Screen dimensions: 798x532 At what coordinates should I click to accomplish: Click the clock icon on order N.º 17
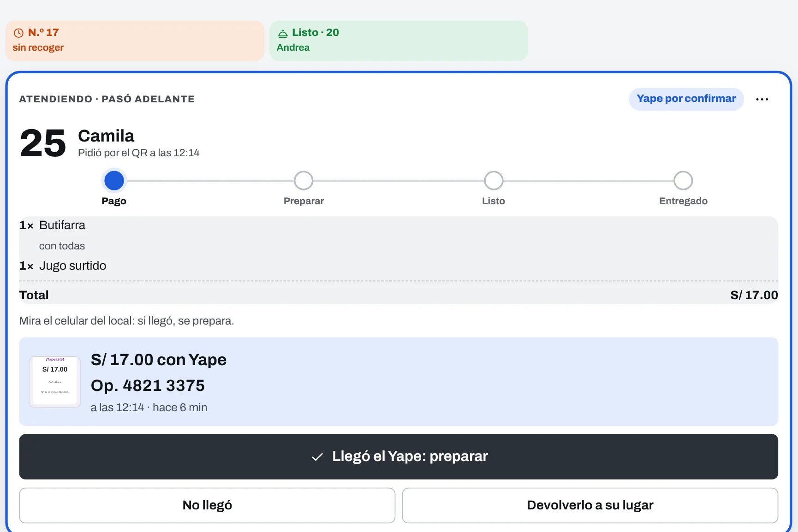click(x=18, y=33)
